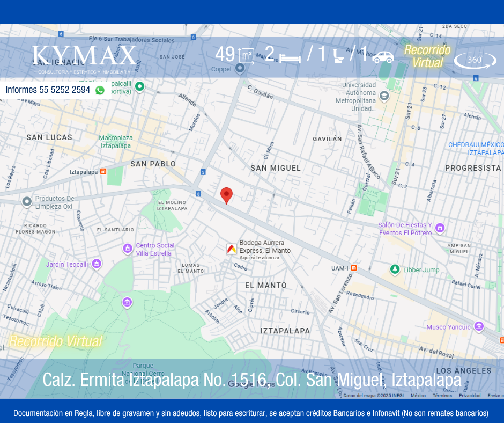
Task: Click the Coppel store marker
Action: point(240,68)
